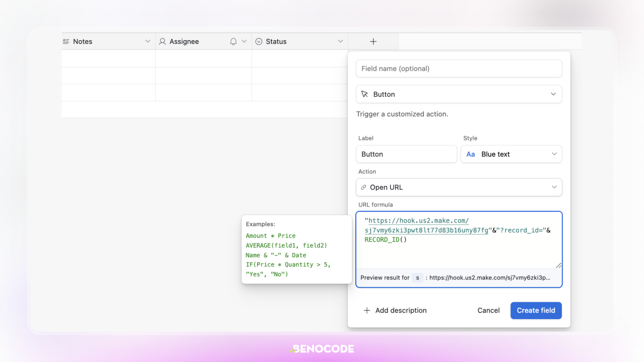Click the Aa icon in the Style selector
The width and height of the screenshot is (644, 362).
tap(471, 154)
